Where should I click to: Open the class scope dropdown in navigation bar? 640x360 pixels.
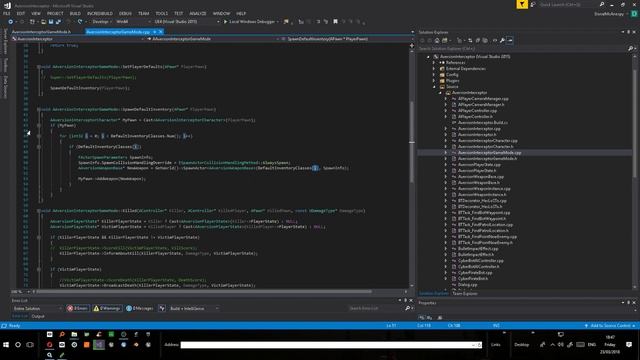click(213, 39)
